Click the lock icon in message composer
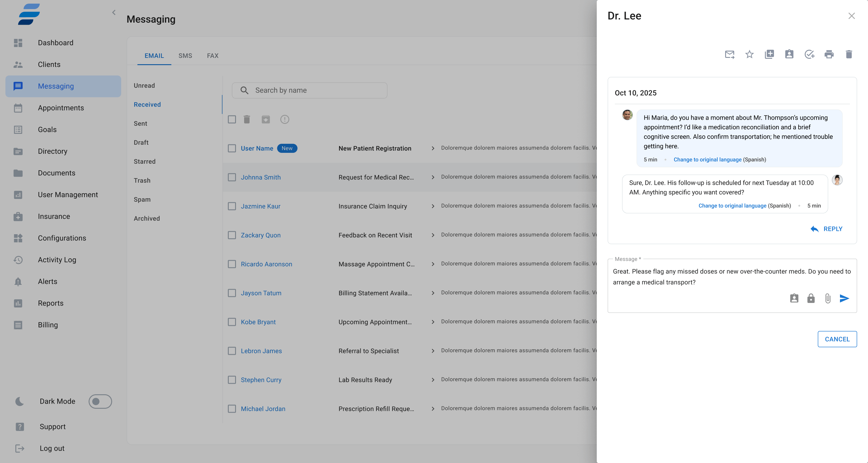The image size is (868, 463). (x=811, y=298)
